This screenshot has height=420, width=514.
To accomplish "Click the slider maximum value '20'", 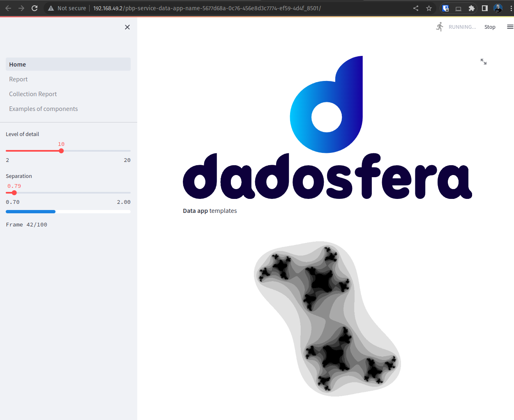I will [x=127, y=160].
